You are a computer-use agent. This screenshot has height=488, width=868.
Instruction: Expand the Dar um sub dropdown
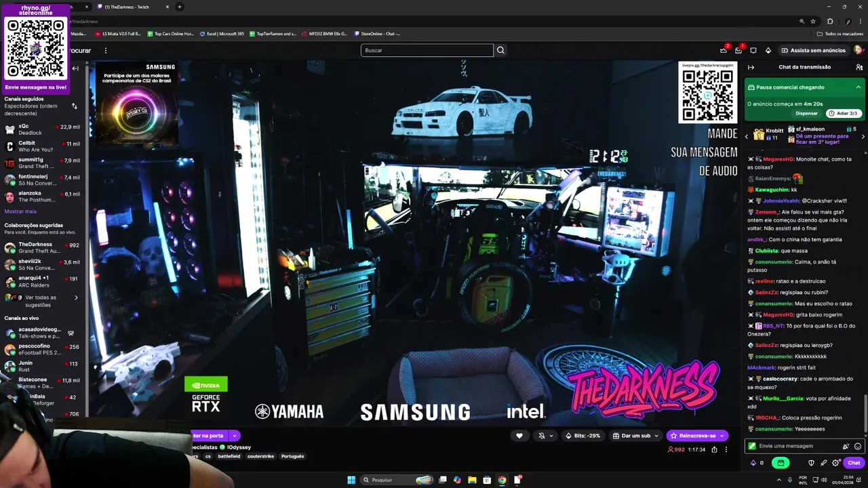point(656,436)
